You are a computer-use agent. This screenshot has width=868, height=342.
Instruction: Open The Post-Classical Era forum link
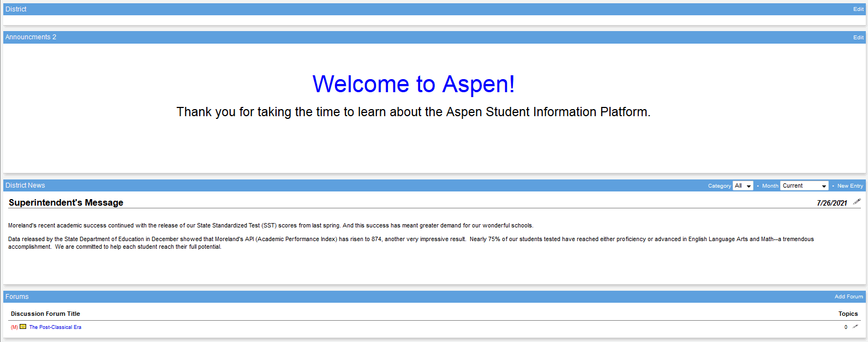point(55,327)
